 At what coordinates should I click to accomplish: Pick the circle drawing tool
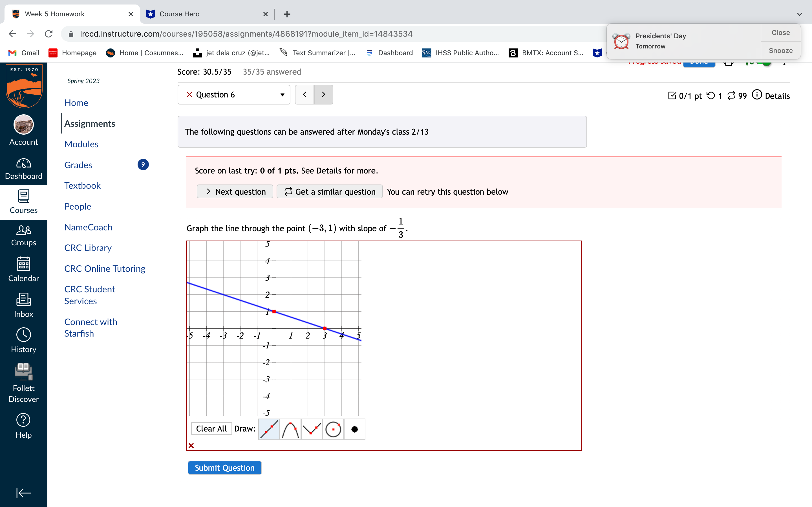click(334, 429)
